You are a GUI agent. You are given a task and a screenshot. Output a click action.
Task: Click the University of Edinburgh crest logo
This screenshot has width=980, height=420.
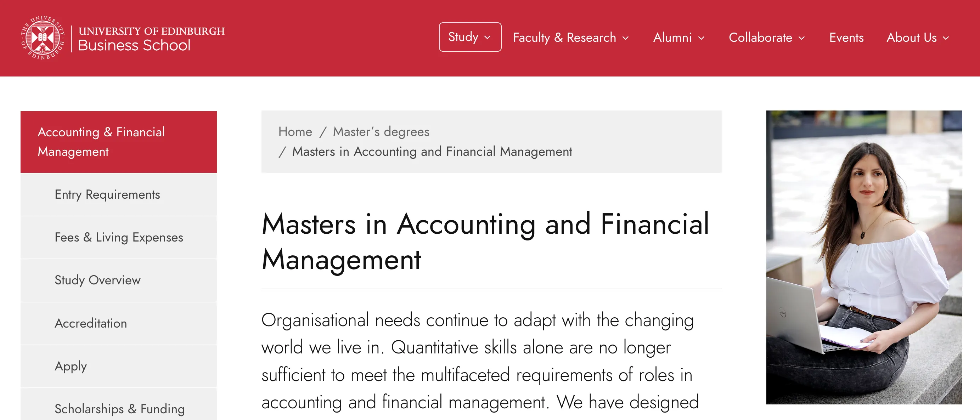click(43, 37)
